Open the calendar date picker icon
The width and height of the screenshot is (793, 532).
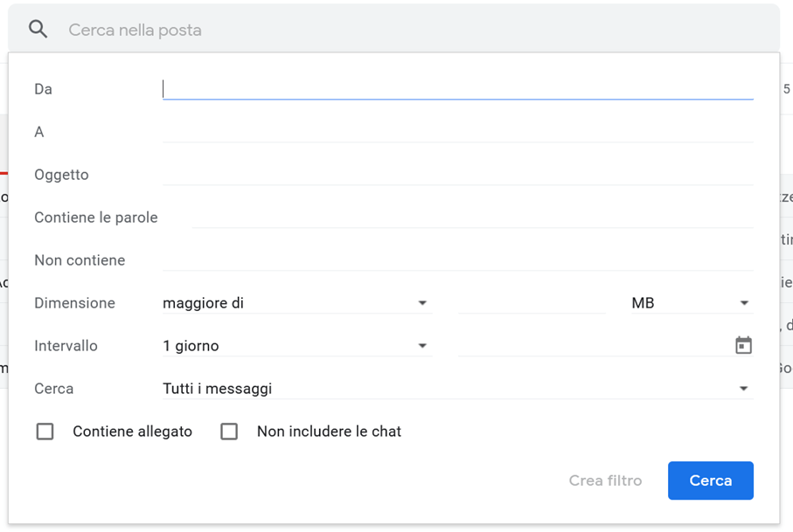743,346
